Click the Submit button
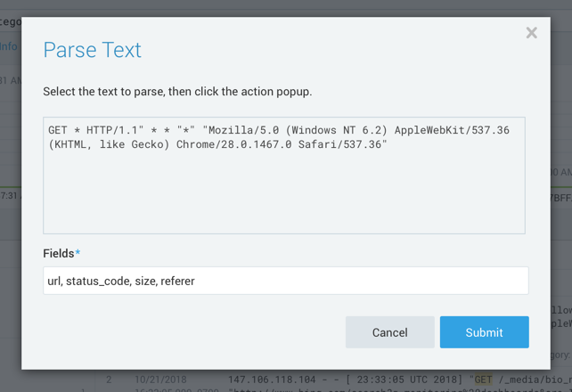The width and height of the screenshot is (572, 392). [484, 332]
